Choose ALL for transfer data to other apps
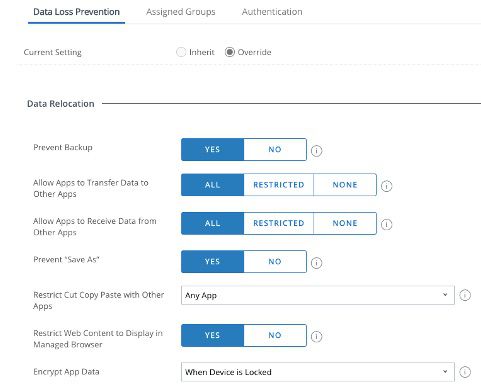 pyautogui.click(x=213, y=185)
